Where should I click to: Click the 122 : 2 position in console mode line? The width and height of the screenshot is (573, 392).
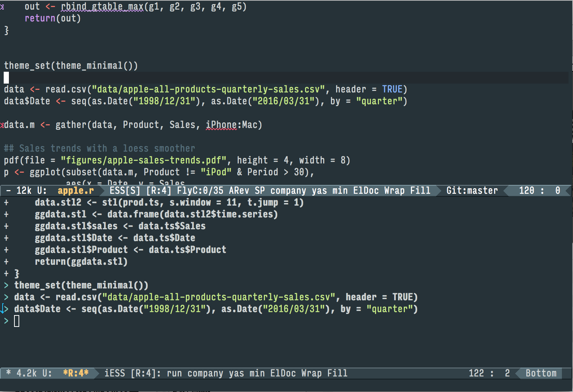[489, 373]
